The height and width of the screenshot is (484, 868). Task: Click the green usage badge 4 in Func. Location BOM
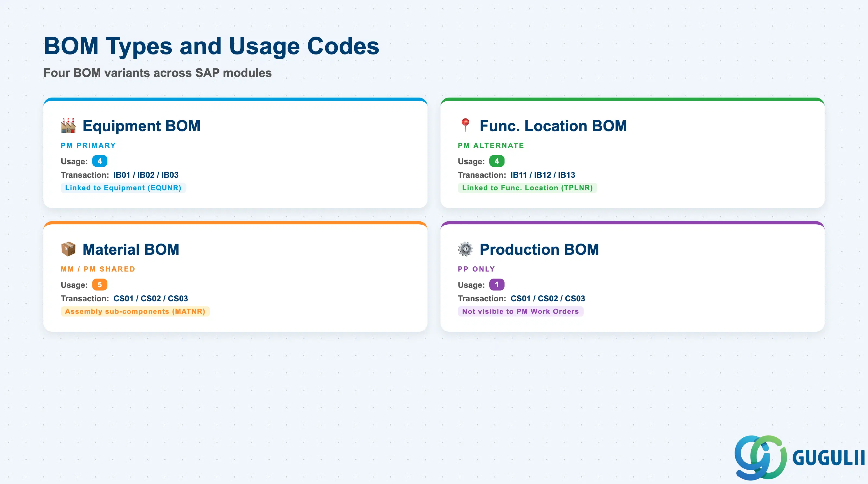coord(497,161)
